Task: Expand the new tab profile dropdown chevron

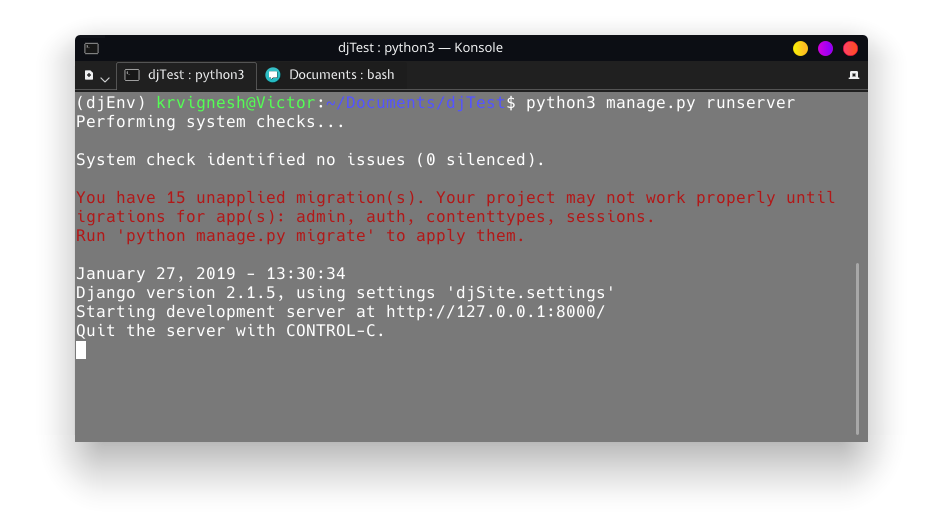Action: [105, 79]
